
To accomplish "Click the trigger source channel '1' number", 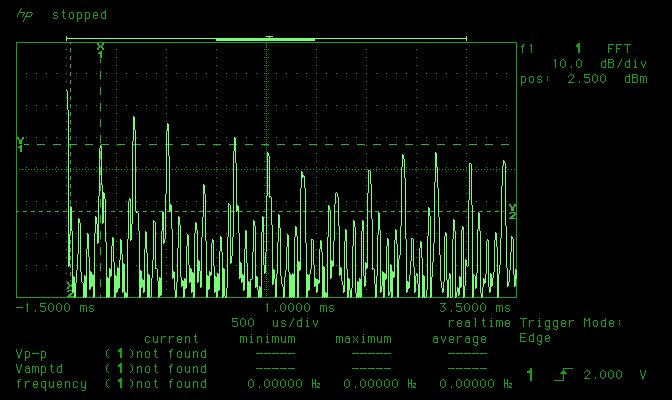I will (530, 375).
